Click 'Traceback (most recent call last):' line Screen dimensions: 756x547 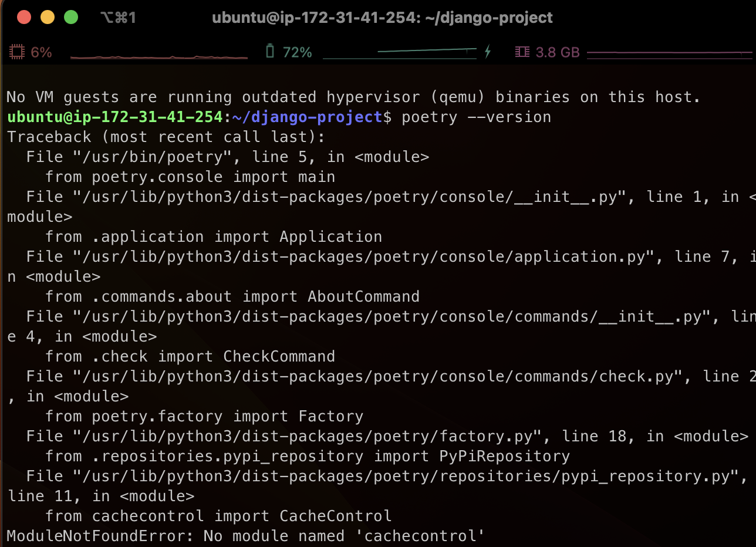coord(166,137)
